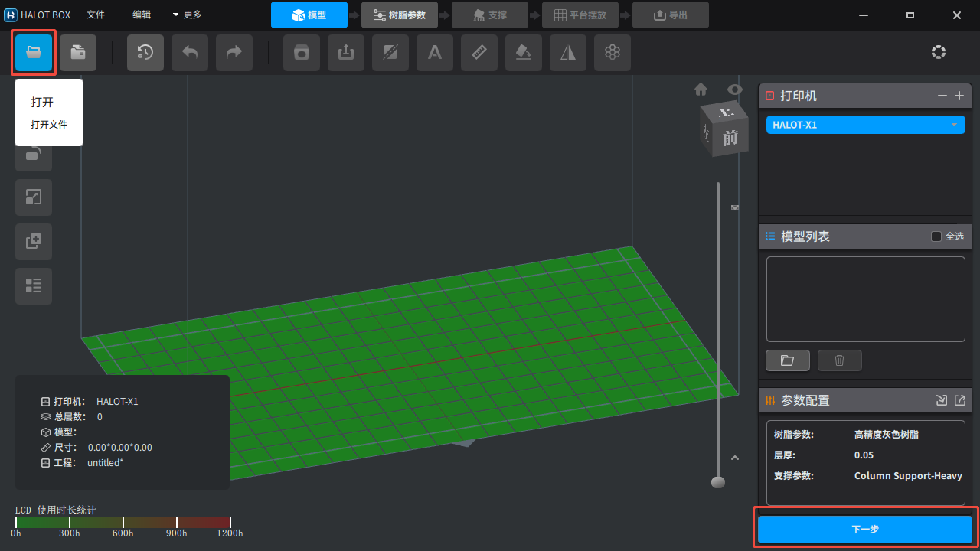980x551 pixels.
Task: Reset view with the home icon
Action: pos(701,90)
